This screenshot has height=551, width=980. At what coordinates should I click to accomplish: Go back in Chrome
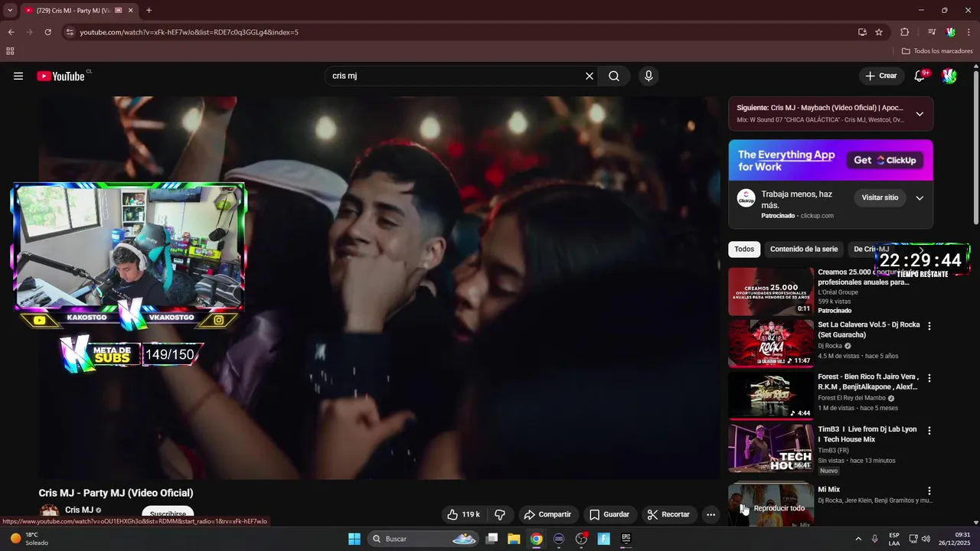coord(11,32)
